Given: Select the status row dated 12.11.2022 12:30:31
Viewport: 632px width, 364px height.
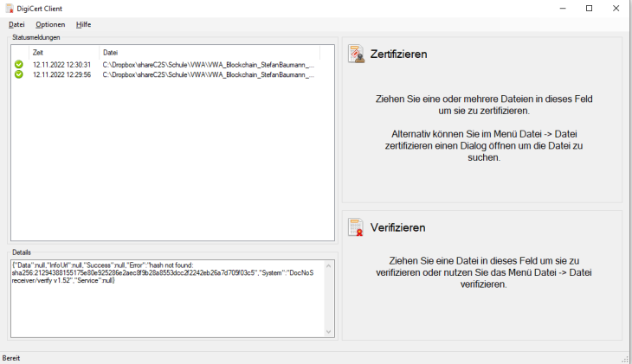Looking at the screenshot, I should pos(61,65).
